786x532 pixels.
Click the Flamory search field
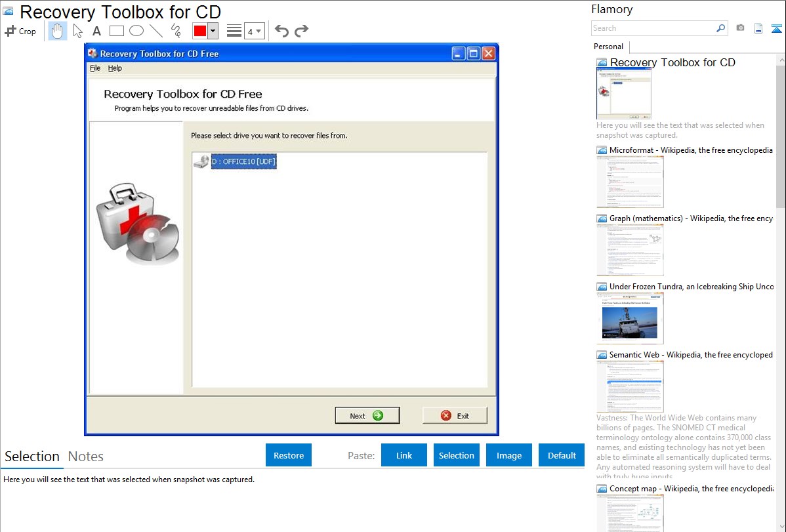pos(653,28)
